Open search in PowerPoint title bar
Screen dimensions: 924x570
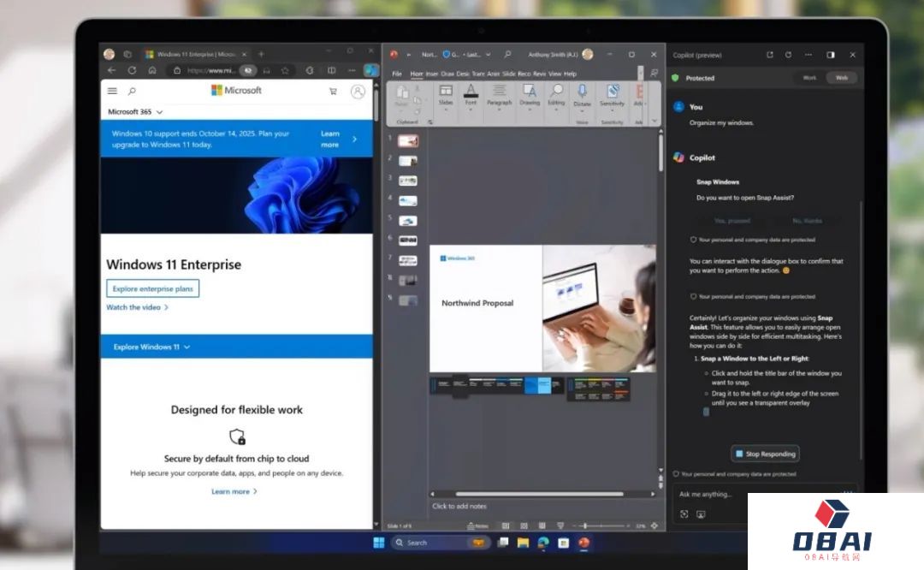tap(507, 54)
